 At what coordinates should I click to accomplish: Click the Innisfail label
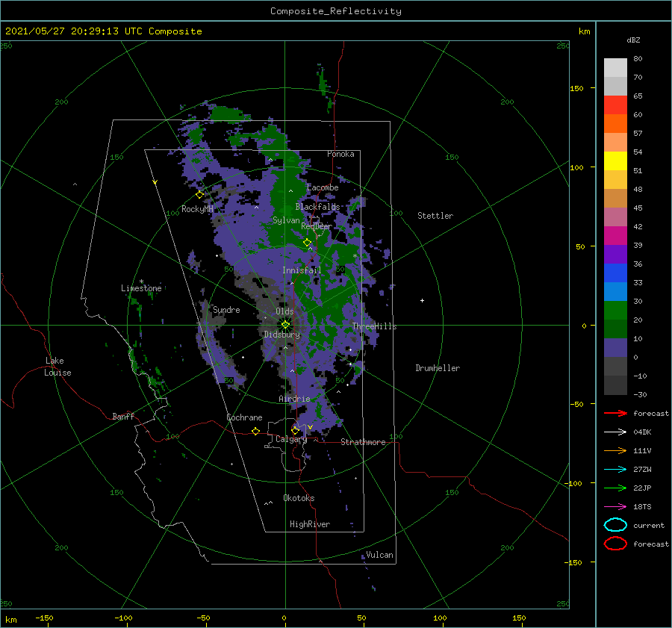(302, 270)
